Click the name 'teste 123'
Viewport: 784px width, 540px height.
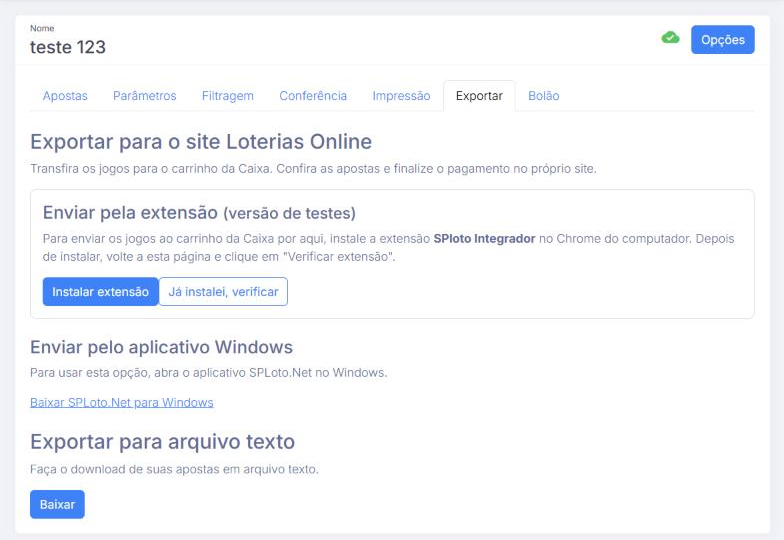68,47
